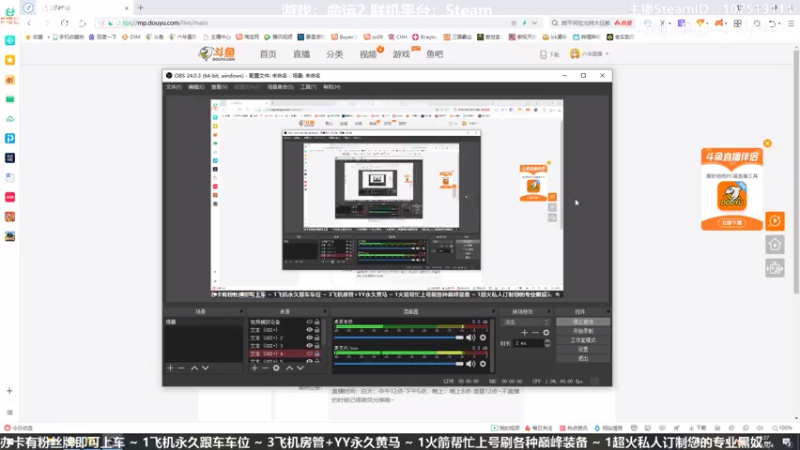Move scene up with the Scenes panel up arrow

point(194,368)
